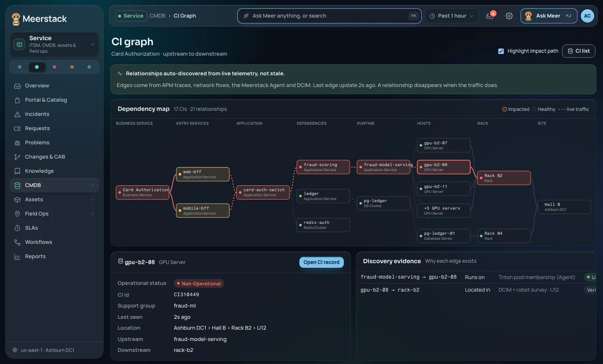Expand the Assets submenu chevron
Screen dimensions: 603x364
(93, 200)
